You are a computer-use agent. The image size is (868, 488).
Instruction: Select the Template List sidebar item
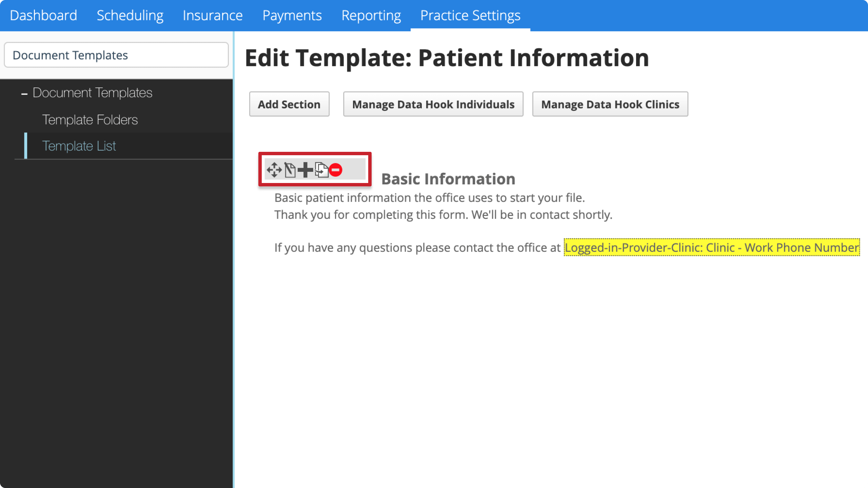79,145
